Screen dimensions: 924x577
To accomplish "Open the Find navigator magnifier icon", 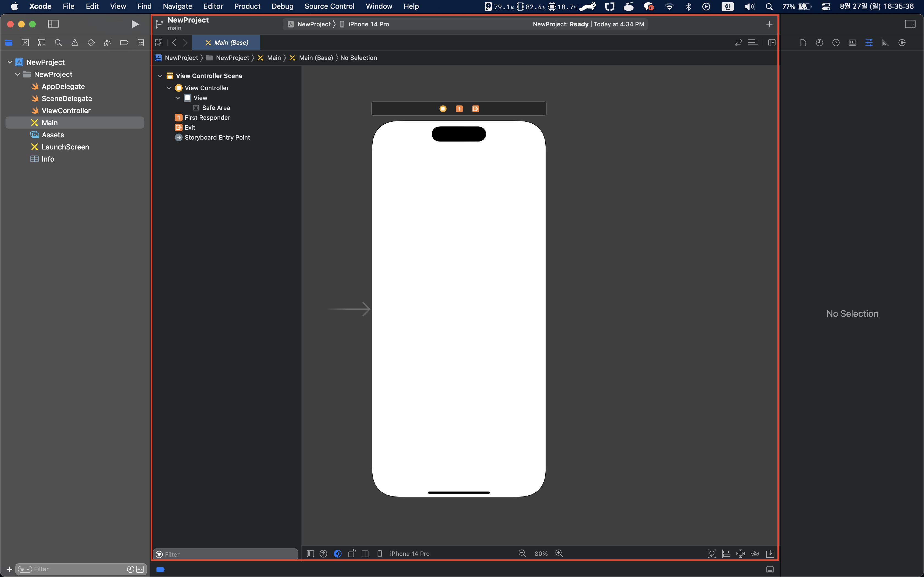I will (x=58, y=43).
